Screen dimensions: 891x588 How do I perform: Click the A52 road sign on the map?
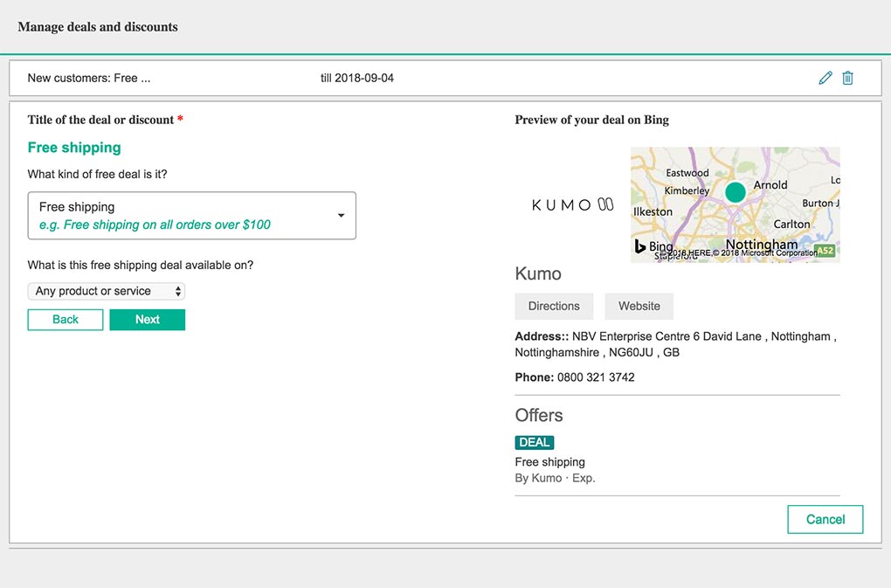tap(824, 251)
